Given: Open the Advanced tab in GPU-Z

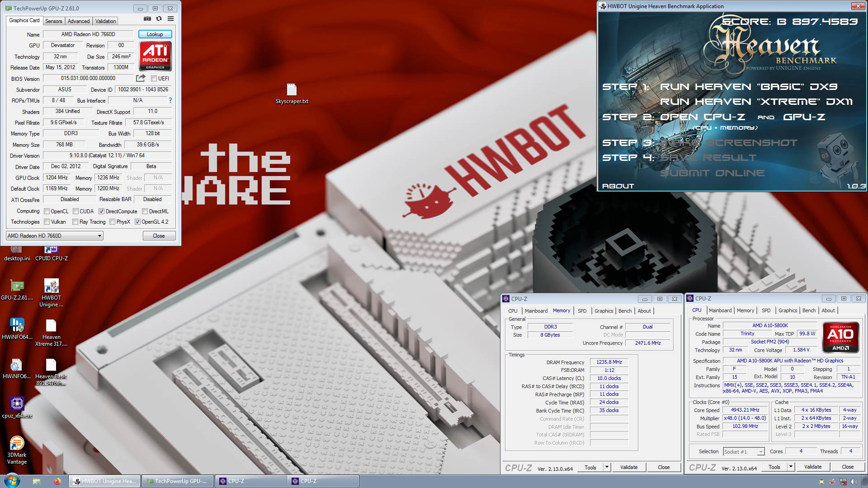Looking at the screenshot, I should [x=79, y=21].
